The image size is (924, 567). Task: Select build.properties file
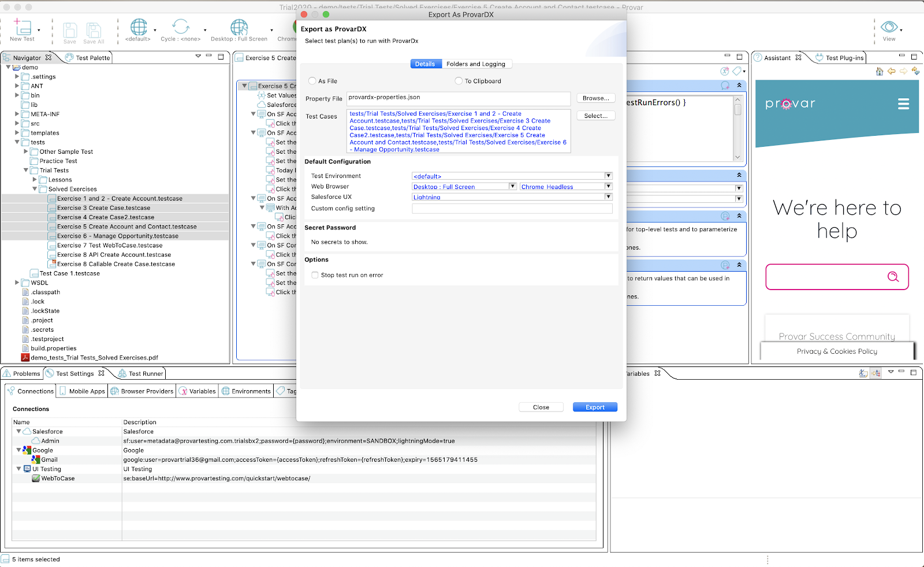tap(54, 349)
